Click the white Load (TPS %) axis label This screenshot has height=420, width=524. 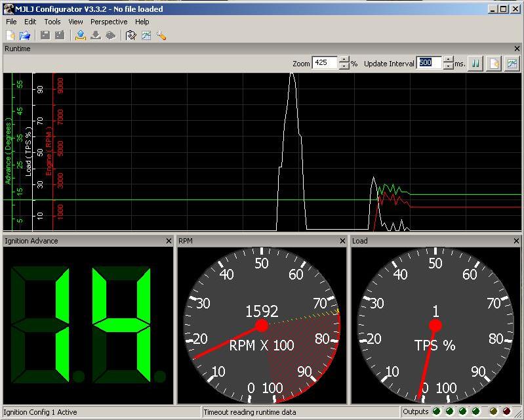click(28, 152)
